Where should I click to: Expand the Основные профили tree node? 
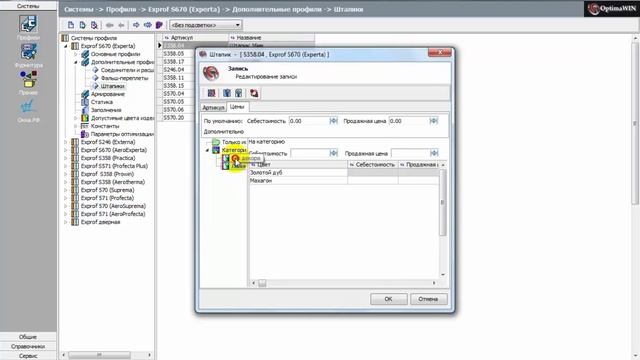pyautogui.click(x=76, y=54)
